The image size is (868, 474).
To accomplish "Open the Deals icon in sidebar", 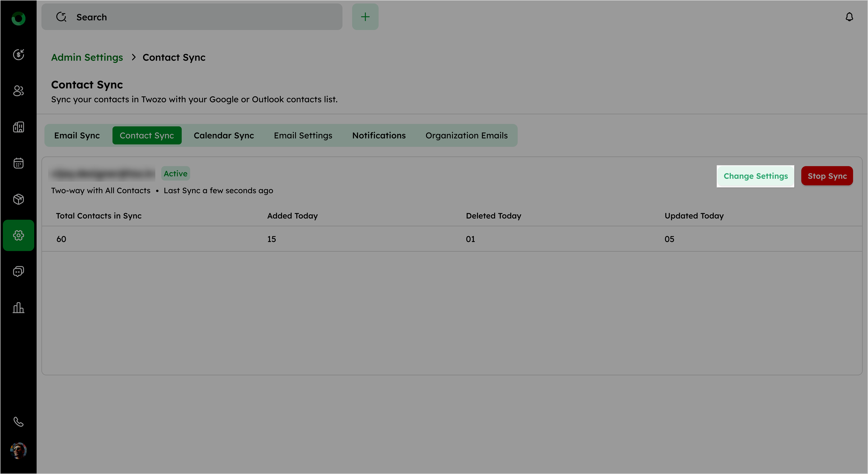I will [x=19, y=55].
